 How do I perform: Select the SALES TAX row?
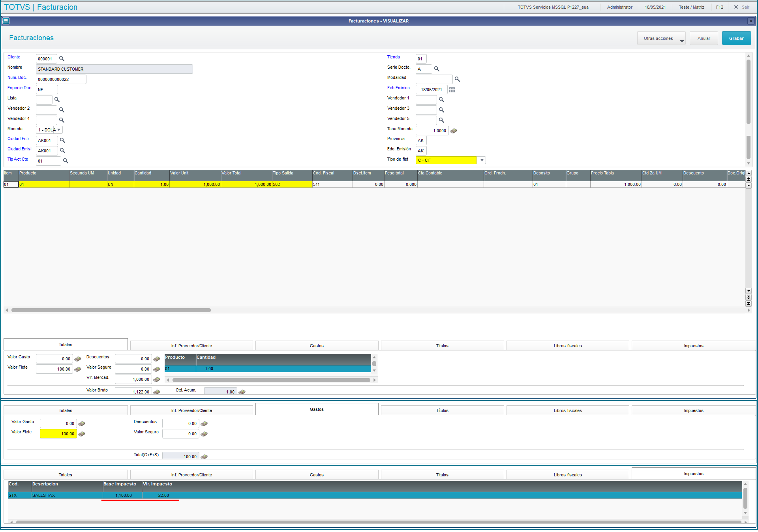tap(43, 495)
